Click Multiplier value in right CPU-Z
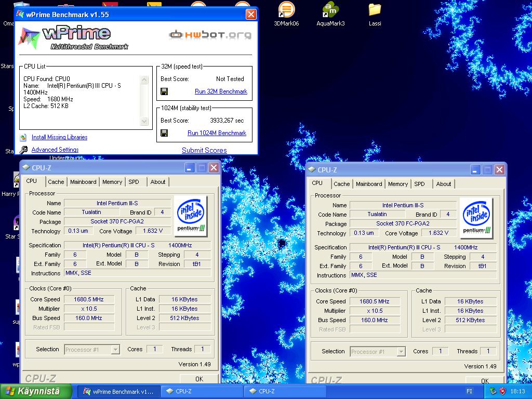 tap(375, 311)
